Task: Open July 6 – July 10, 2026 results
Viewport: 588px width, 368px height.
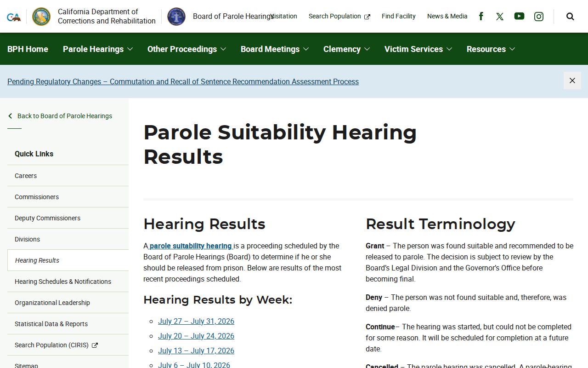Action: pyautogui.click(x=194, y=365)
